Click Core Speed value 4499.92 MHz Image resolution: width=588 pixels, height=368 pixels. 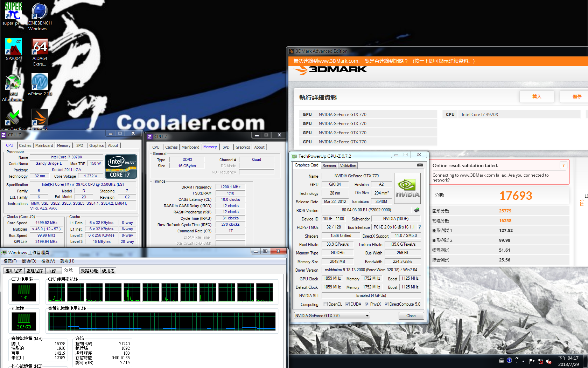(x=46, y=223)
